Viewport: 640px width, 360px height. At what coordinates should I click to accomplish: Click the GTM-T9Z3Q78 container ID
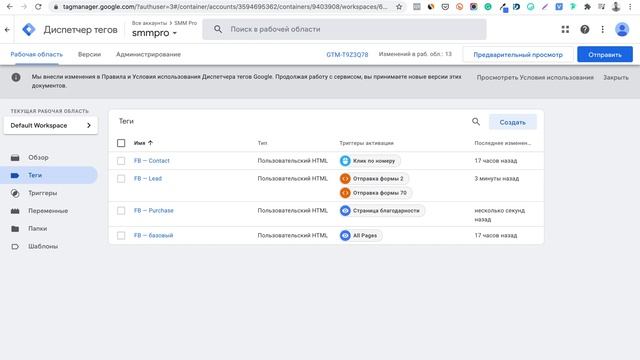pos(347,54)
